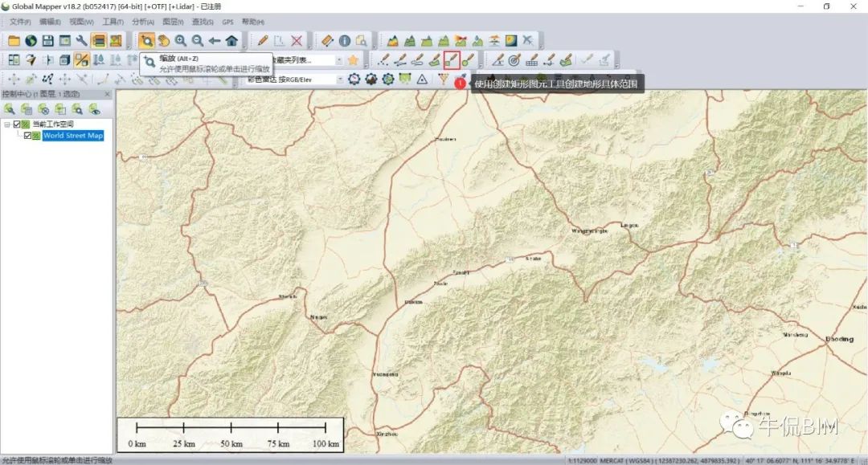Click the range ring target icon

point(514,59)
